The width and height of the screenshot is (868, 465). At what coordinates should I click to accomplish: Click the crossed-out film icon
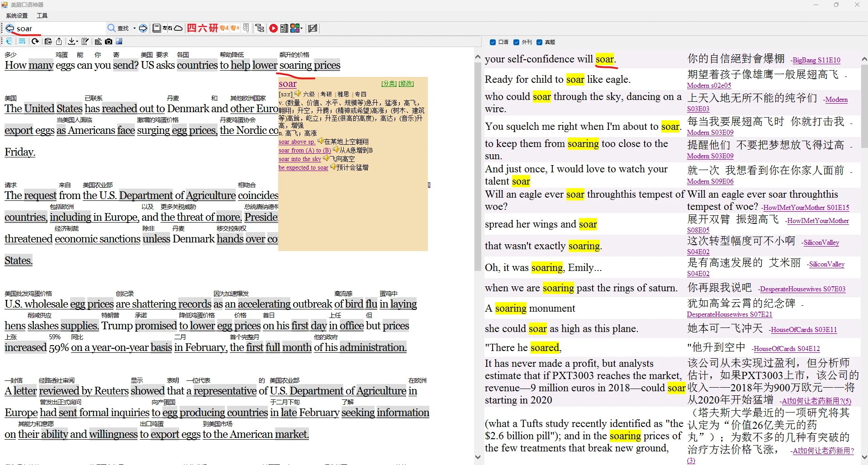pyautogui.click(x=313, y=28)
